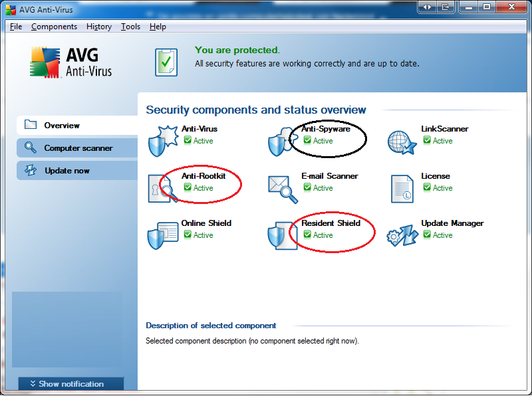Viewport: 532px width, 396px height.
Task: Open the Resident Shield icon
Action: tap(282, 236)
